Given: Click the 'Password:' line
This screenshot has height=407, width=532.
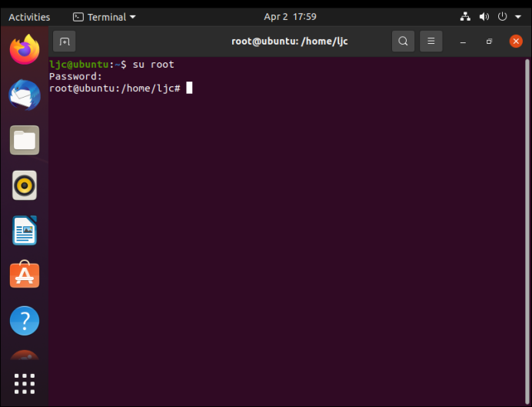Looking at the screenshot, I should point(75,76).
